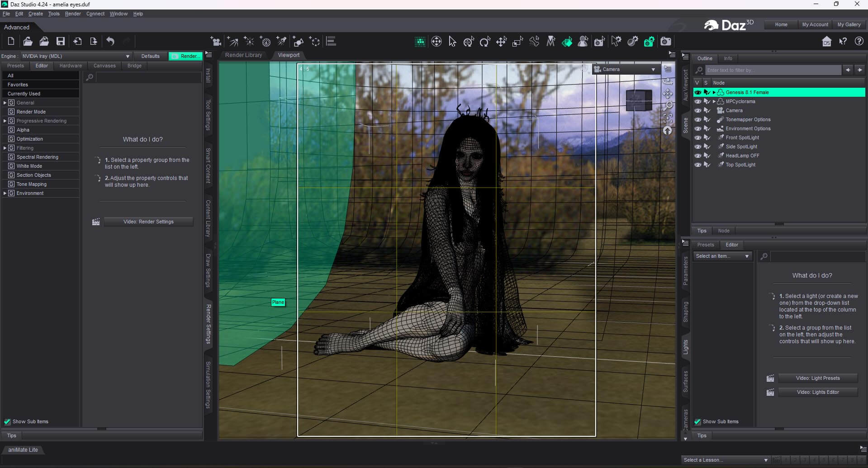Open the Video: Render Settings link
The width and height of the screenshot is (868, 468).
(x=148, y=222)
